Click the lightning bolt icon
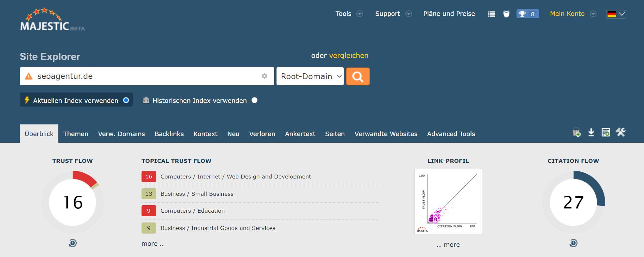644x257 pixels. coord(27,100)
